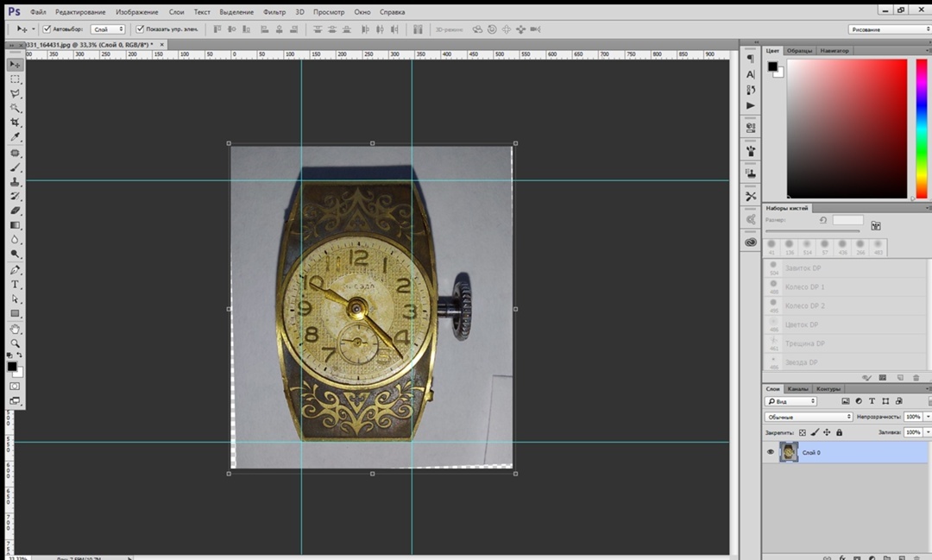Switch to the Контуры tab
This screenshot has height=560, width=932.
click(x=828, y=389)
